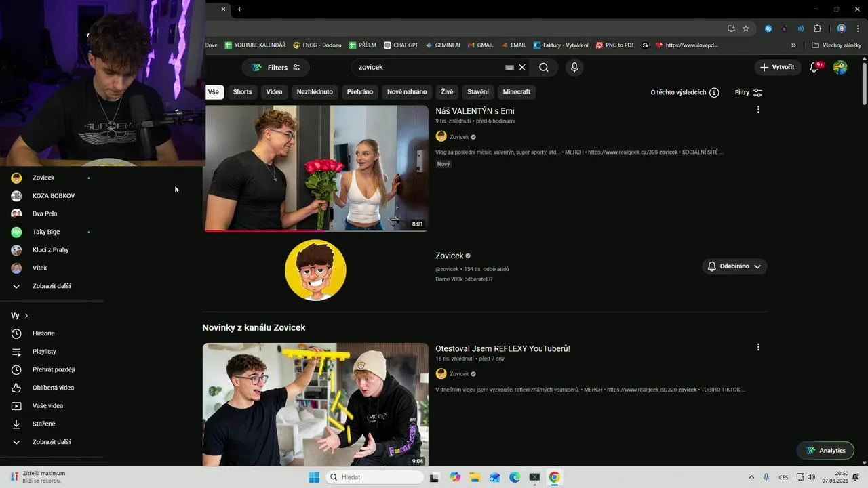Open the PNG to PDF bookmark

point(615,45)
